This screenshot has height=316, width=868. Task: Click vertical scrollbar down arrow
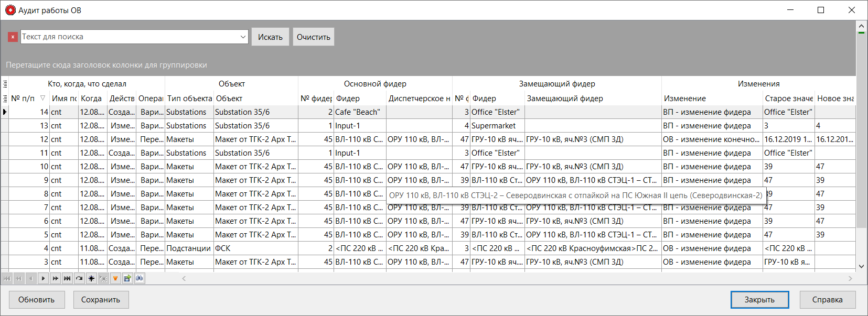point(861,266)
